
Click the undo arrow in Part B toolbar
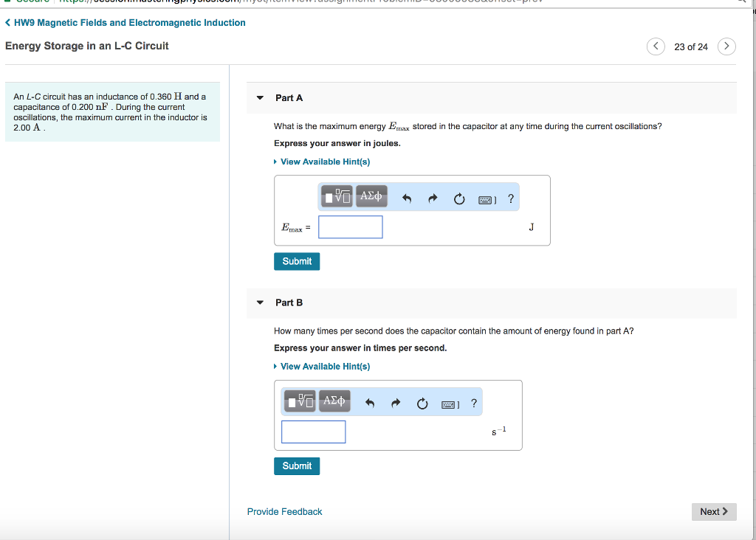pos(370,404)
